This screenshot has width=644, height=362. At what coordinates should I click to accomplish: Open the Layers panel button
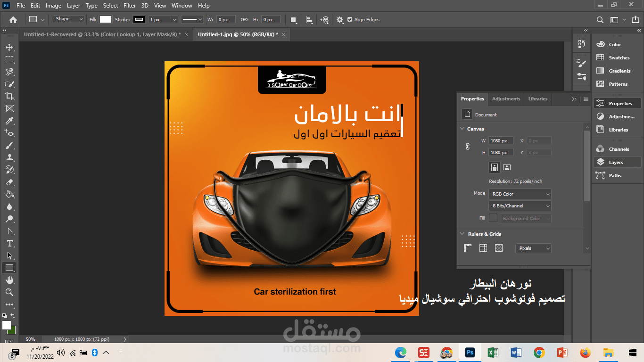click(x=617, y=162)
